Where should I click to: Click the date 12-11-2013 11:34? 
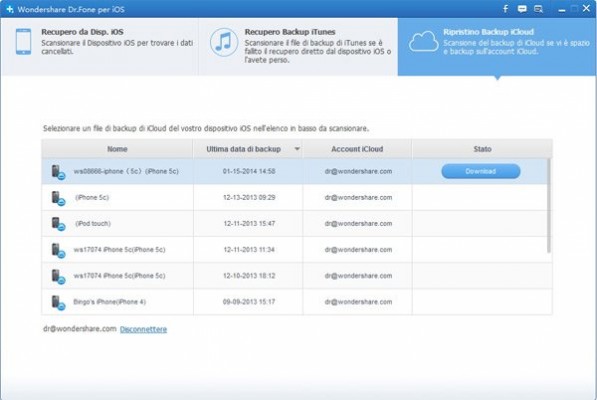click(249, 250)
